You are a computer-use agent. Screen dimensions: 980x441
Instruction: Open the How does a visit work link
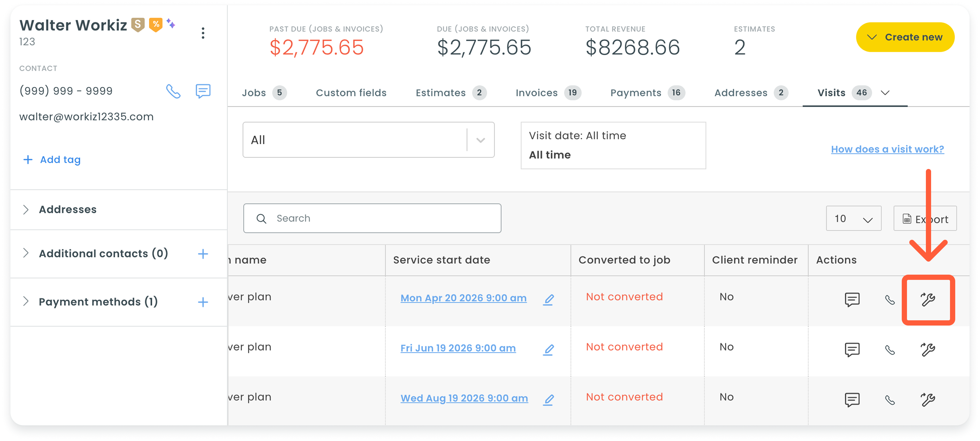point(887,149)
